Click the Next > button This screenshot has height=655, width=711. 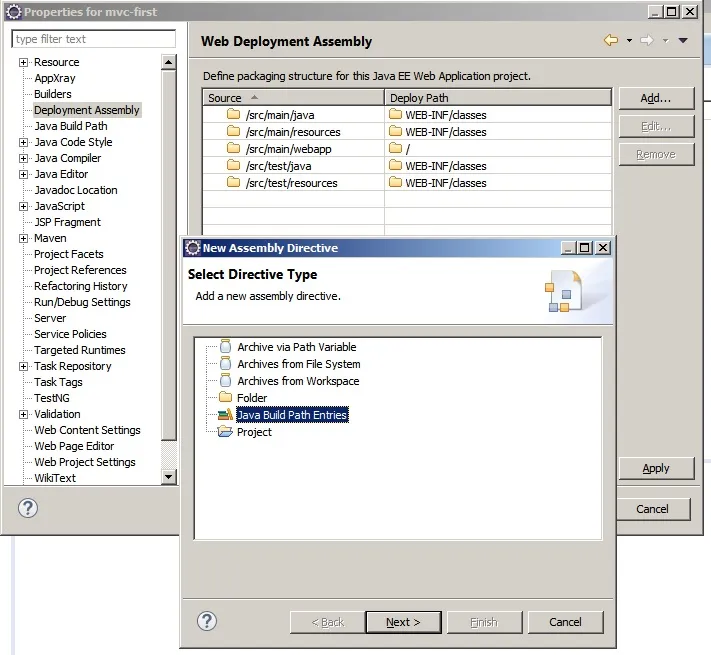(403, 622)
